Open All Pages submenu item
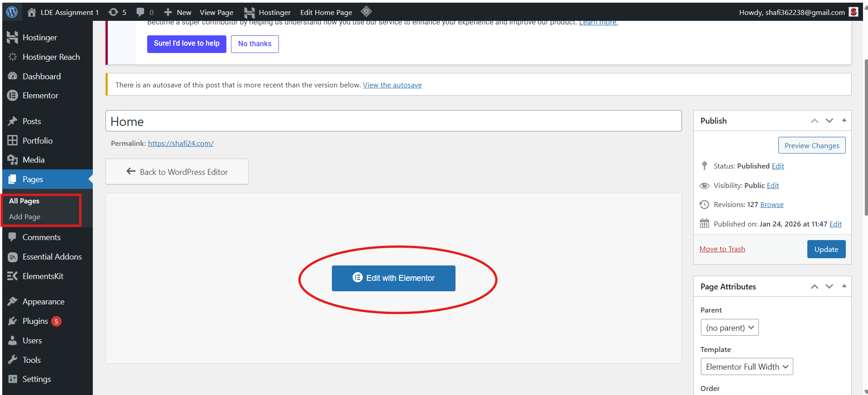This screenshot has height=395, width=868. (x=24, y=201)
